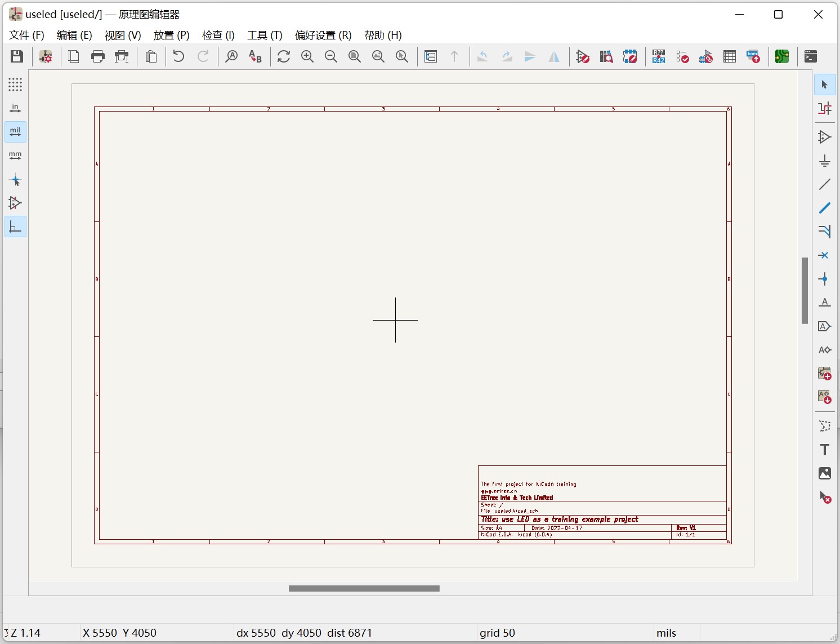Viewport: 840px width, 644px height.
Task: Zoom in on the schematic
Action: tap(307, 56)
